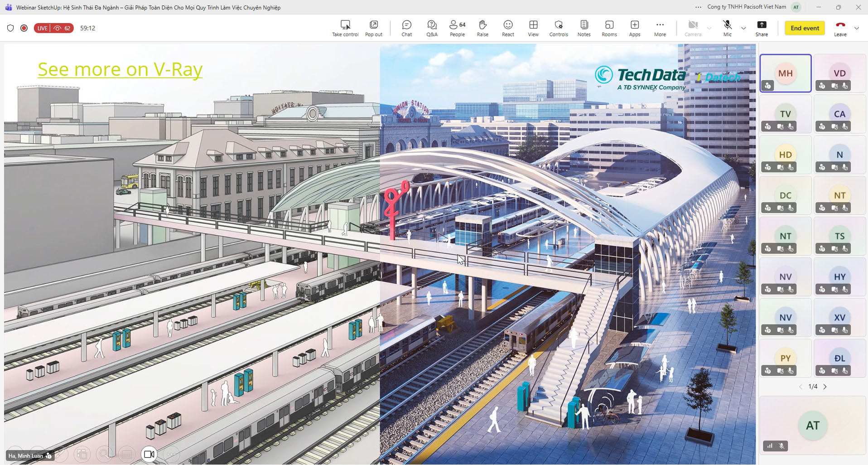The width and height of the screenshot is (868, 465).
Task: Open meeting Notes
Action: (x=584, y=28)
